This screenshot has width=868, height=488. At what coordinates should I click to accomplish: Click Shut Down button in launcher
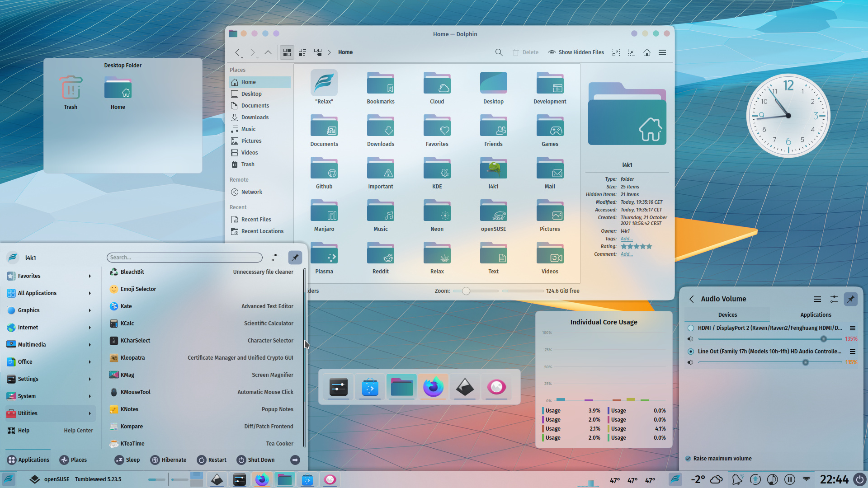point(255,460)
